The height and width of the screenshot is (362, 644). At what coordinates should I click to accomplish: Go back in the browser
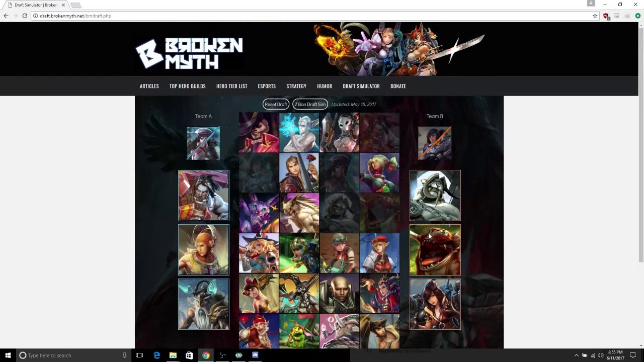coord(6,16)
